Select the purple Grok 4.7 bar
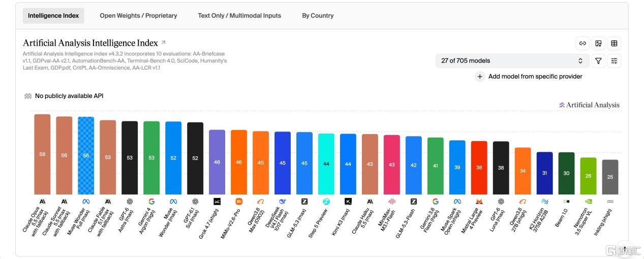This screenshot has height=259, width=644. (x=217, y=162)
